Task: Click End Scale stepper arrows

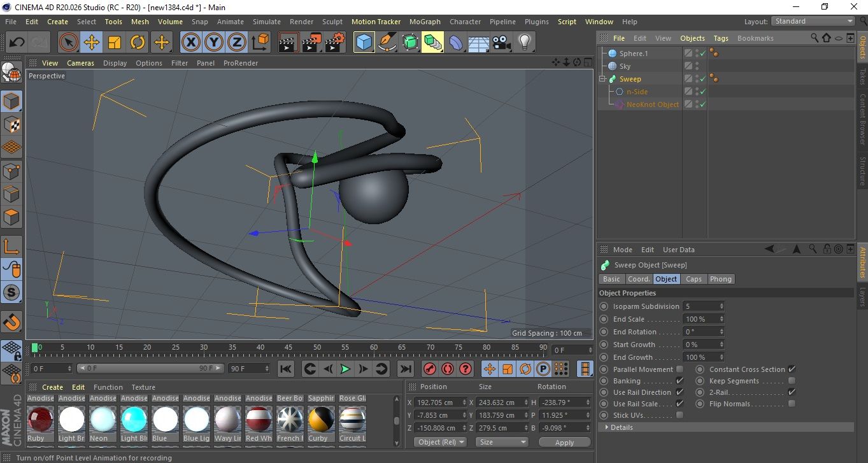Action: [722, 319]
